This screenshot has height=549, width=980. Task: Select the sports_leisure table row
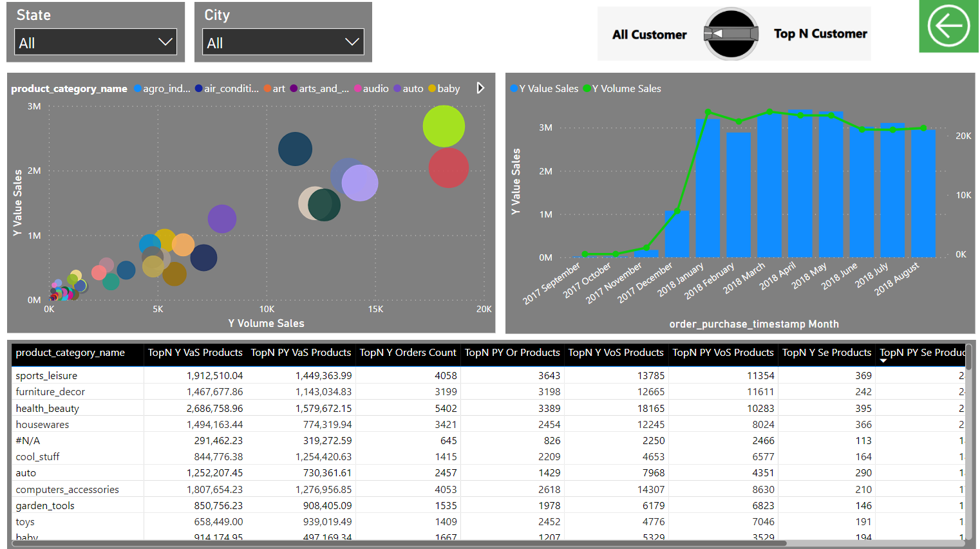(x=46, y=376)
